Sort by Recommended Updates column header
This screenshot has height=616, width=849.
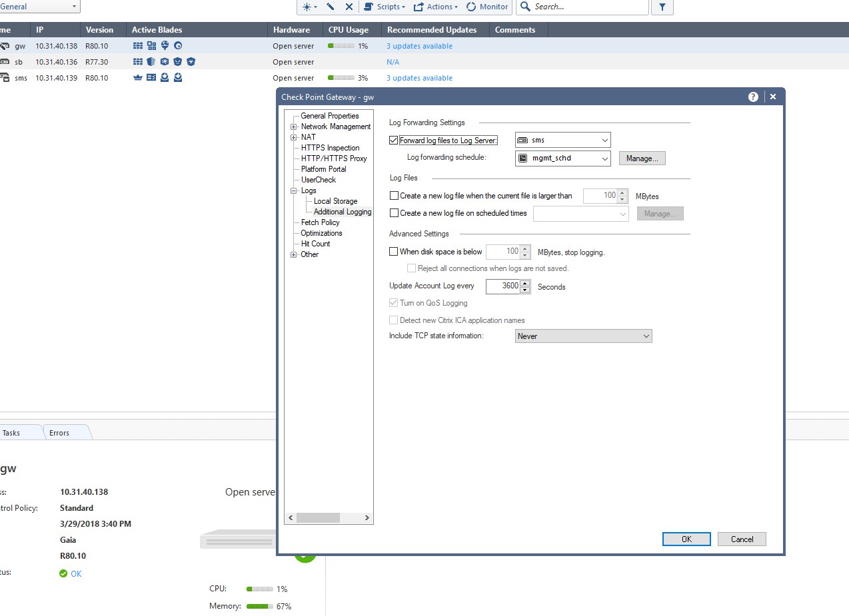434,30
